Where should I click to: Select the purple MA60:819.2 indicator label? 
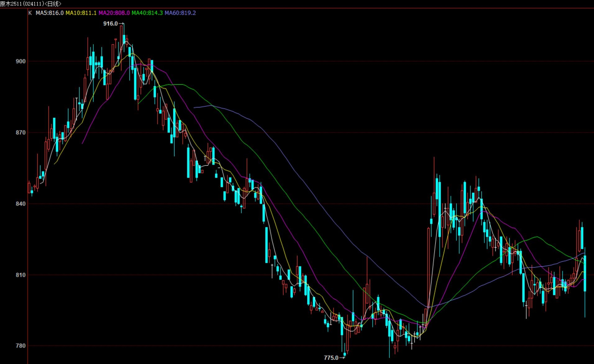(x=180, y=13)
